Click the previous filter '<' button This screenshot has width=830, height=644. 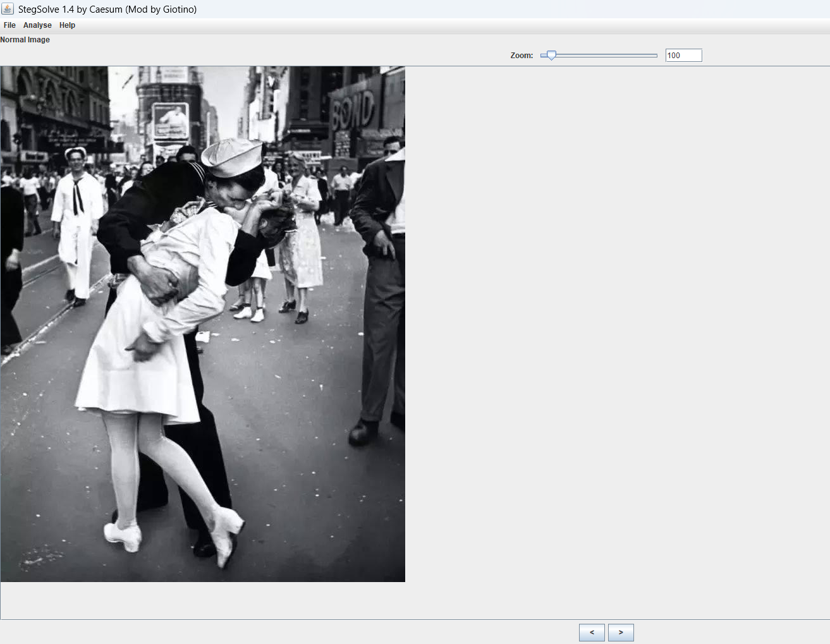coord(592,632)
